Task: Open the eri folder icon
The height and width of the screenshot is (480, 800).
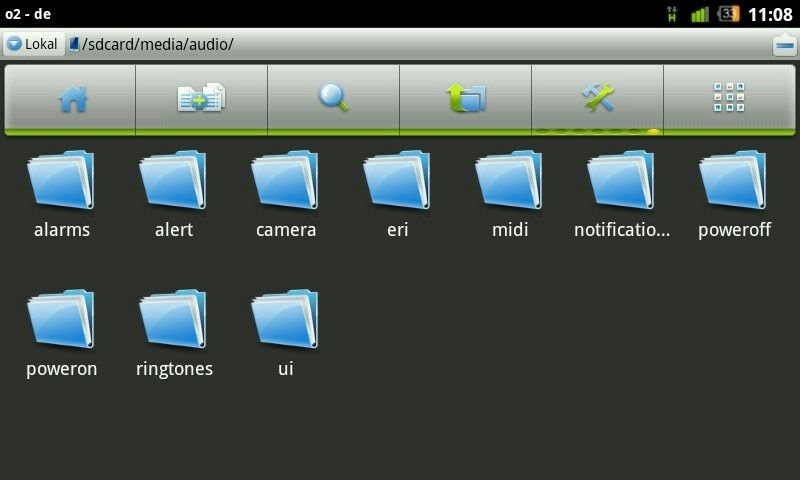Action: [397, 180]
